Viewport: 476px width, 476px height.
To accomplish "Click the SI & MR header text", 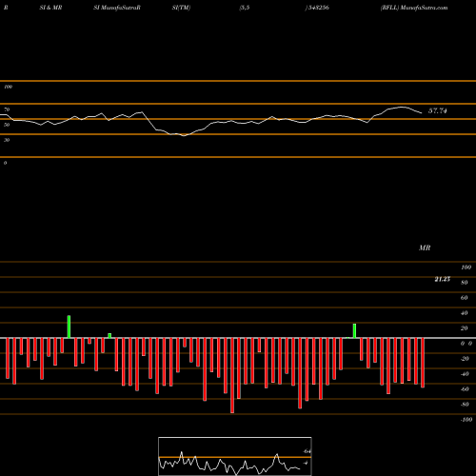I will 50,8.
